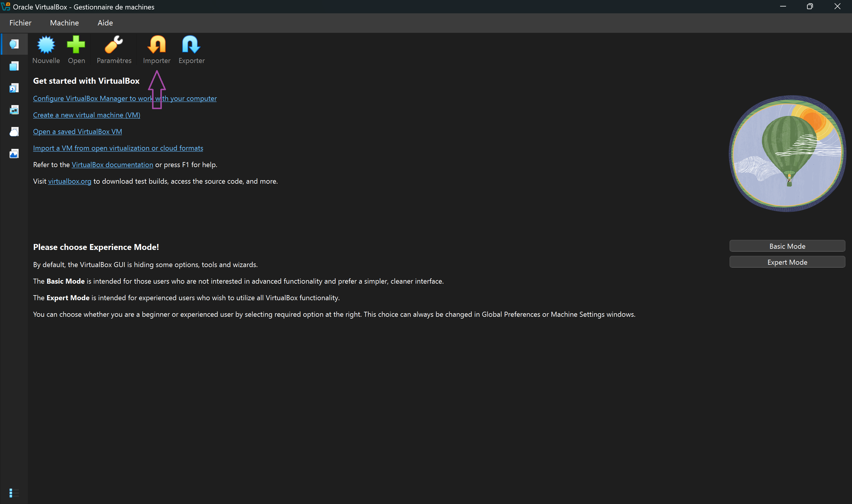The image size is (852, 504).
Task: Select the Open toolbar icon
Action: [76, 49]
